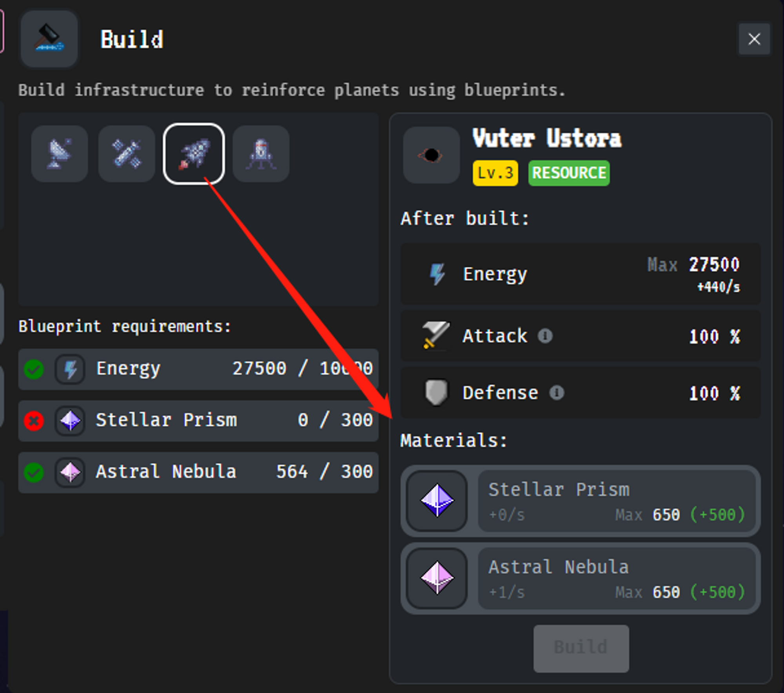Select the Energy requirement row
Image resolution: width=784 pixels, height=693 pixels.
[x=198, y=369]
